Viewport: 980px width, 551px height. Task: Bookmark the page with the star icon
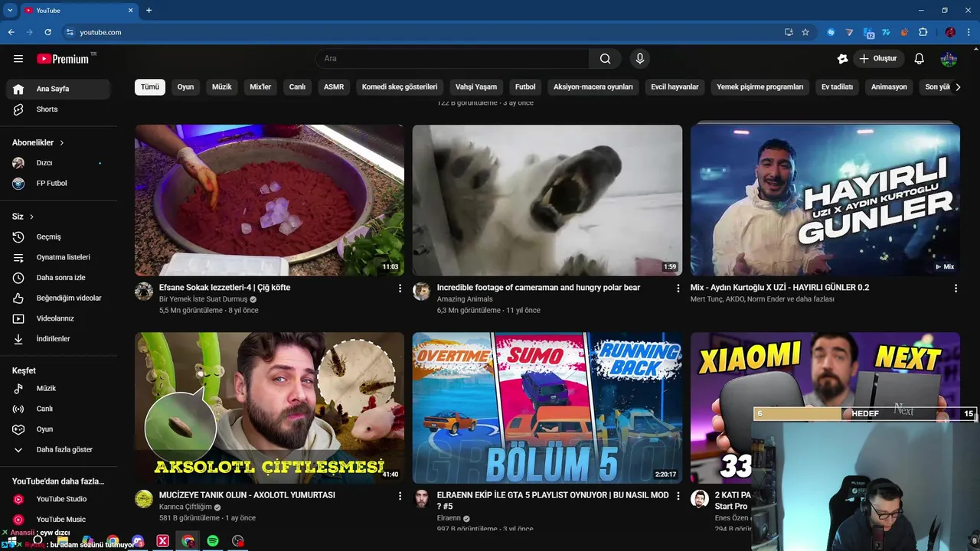pyautogui.click(x=805, y=32)
